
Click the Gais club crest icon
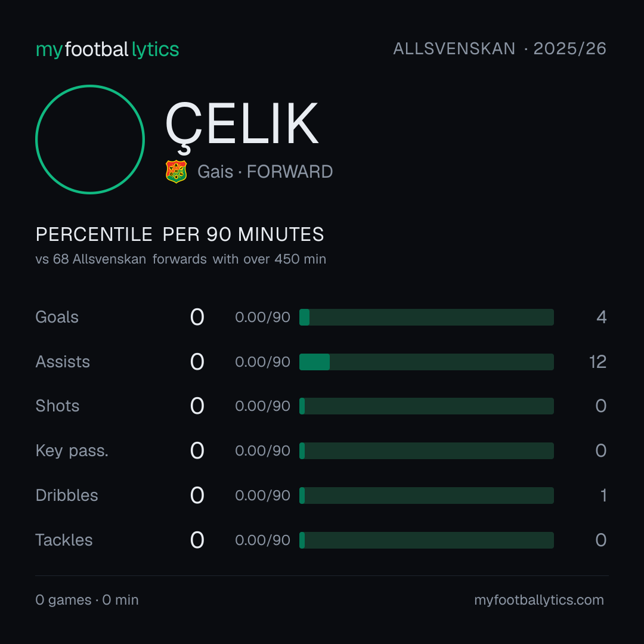176,172
